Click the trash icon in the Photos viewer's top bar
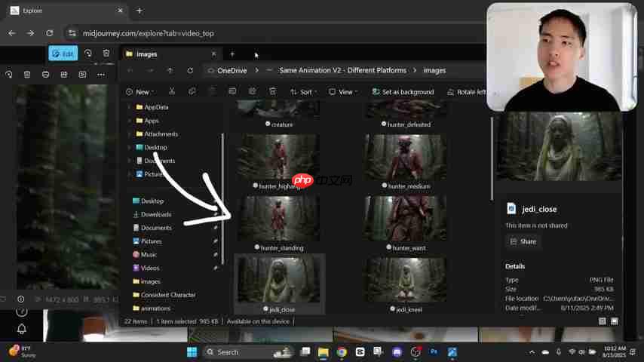The image size is (644, 362). pos(106,54)
